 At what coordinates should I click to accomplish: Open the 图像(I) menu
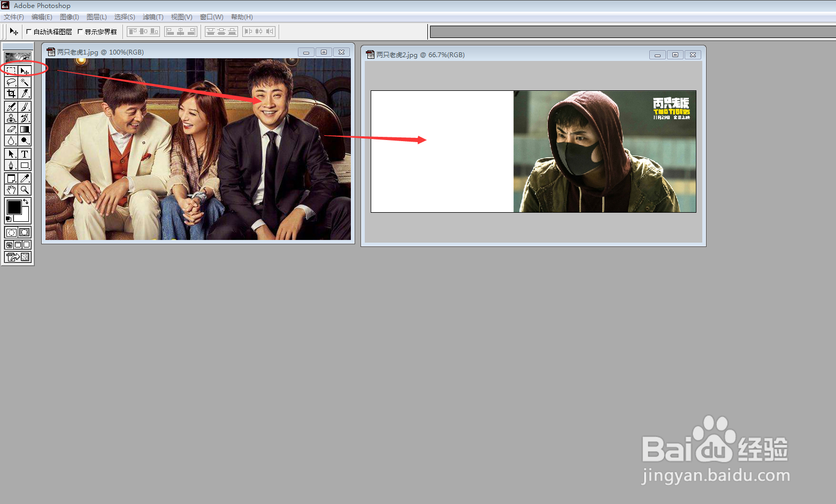coord(70,17)
